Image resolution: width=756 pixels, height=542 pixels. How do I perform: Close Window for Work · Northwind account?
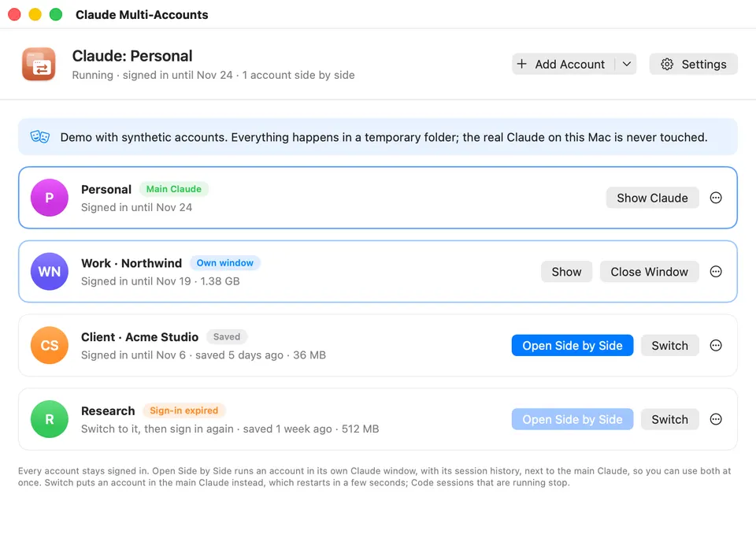point(650,272)
